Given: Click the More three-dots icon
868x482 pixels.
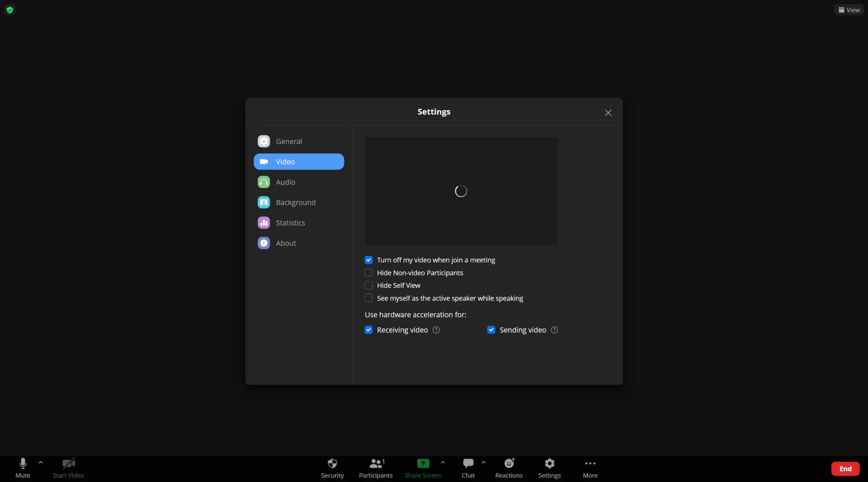Looking at the screenshot, I should [590, 464].
